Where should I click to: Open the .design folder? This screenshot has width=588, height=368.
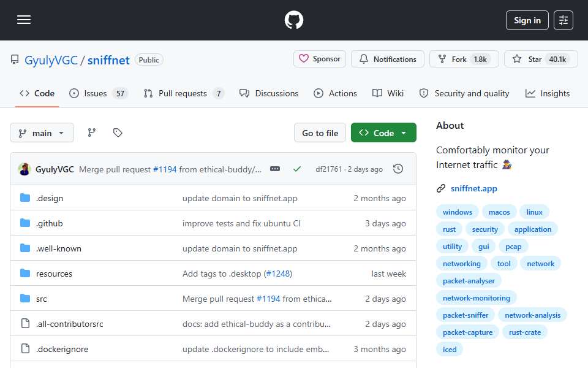tap(50, 198)
